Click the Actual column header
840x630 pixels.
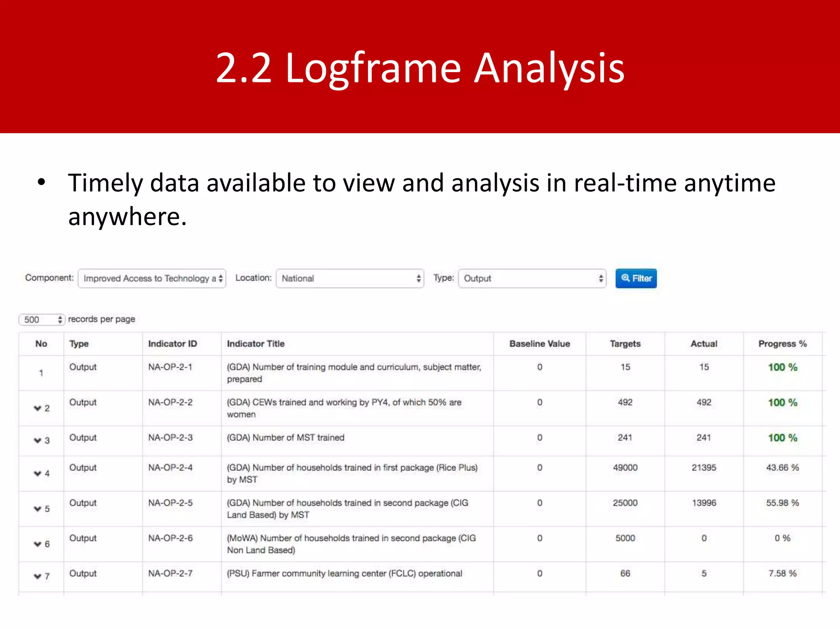[704, 344]
